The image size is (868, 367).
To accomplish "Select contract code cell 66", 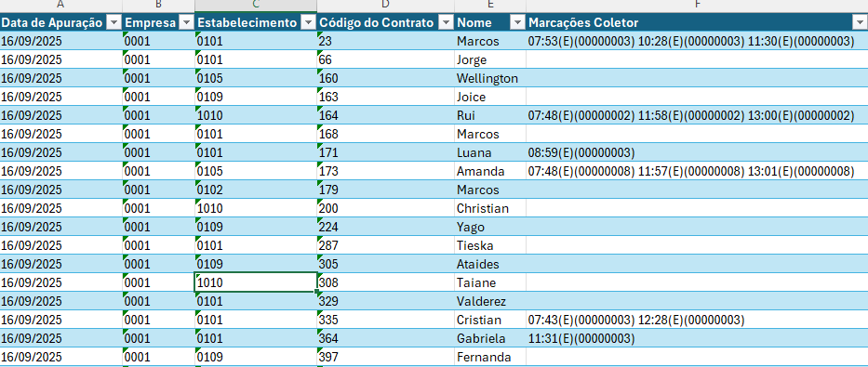I will coord(386,59).
